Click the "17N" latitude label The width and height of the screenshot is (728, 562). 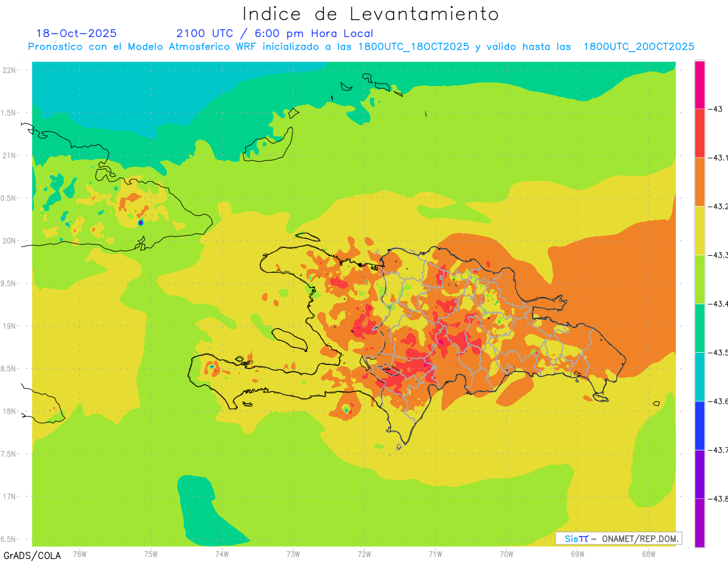tap(10, 497)
